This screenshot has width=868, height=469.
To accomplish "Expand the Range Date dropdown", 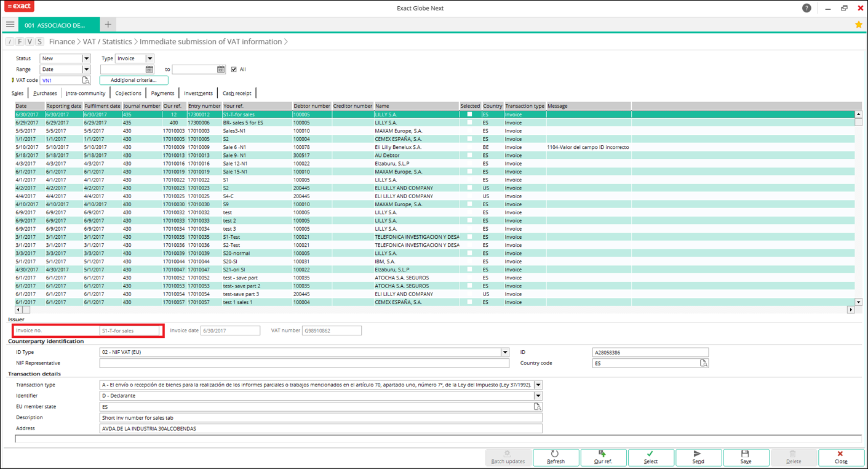I will point(86,70).
